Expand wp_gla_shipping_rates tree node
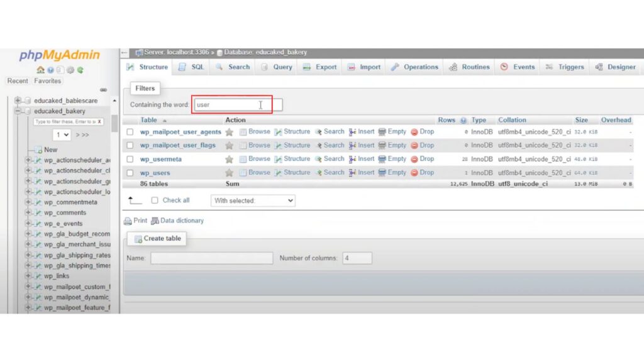 point(28,255)
